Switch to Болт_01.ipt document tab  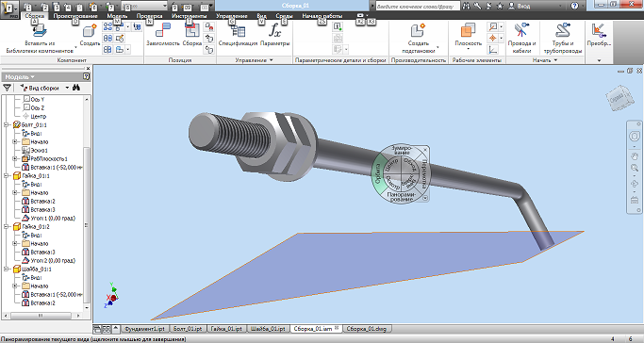pos(188,329)
